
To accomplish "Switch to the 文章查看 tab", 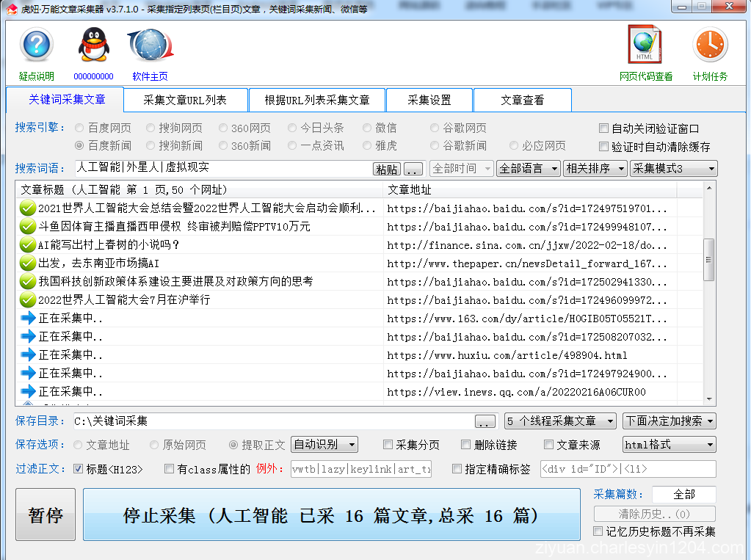I will 523,100.
